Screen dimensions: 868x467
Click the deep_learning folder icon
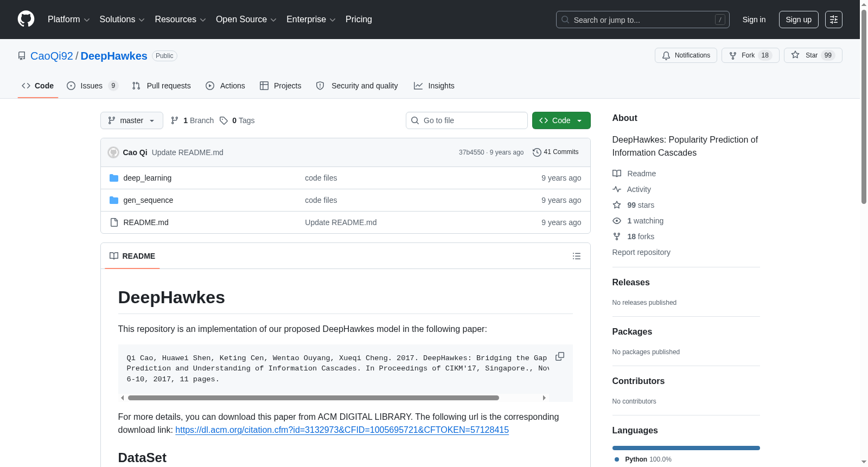pyautogui.click(x=114, y=178)
